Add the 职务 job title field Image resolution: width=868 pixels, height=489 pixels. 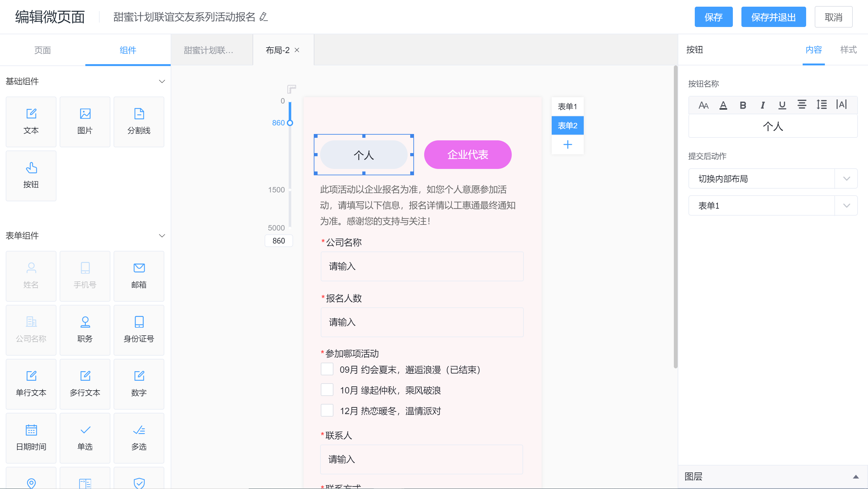click(x=85, y=330)
